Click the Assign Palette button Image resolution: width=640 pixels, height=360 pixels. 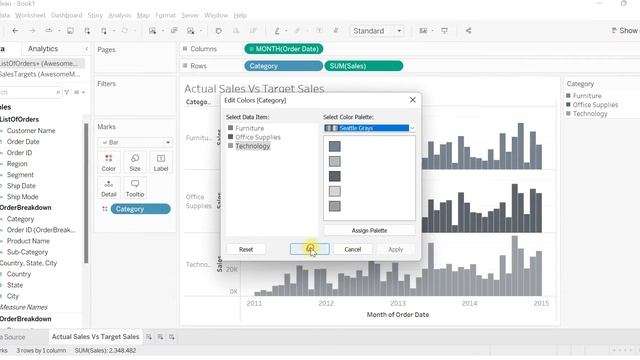click(x=369, y=230)
